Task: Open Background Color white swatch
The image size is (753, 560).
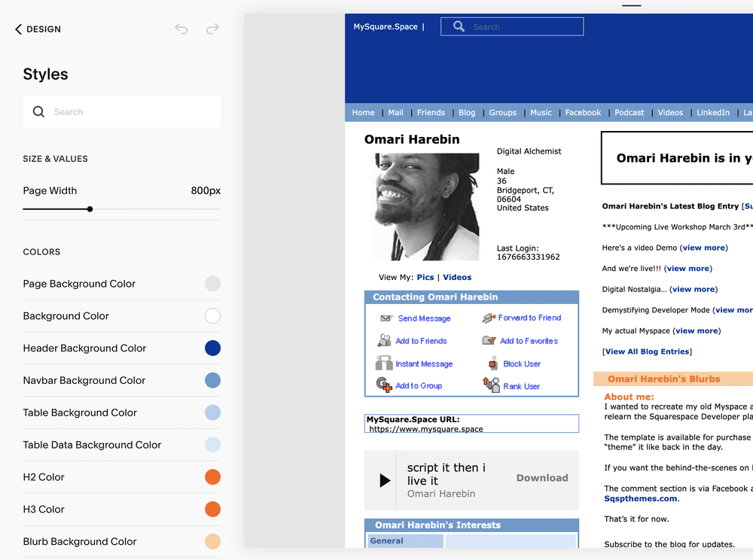Action: pos(213,315)
